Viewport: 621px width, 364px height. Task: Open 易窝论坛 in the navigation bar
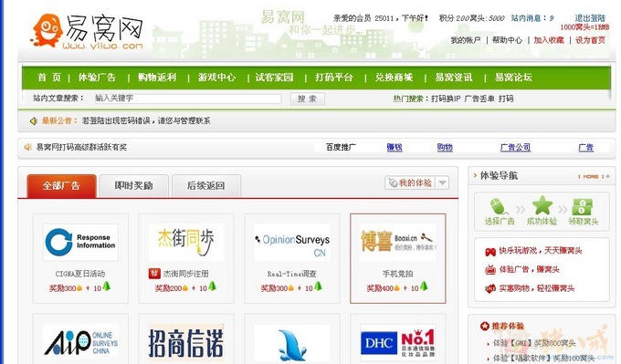(513, 78)
